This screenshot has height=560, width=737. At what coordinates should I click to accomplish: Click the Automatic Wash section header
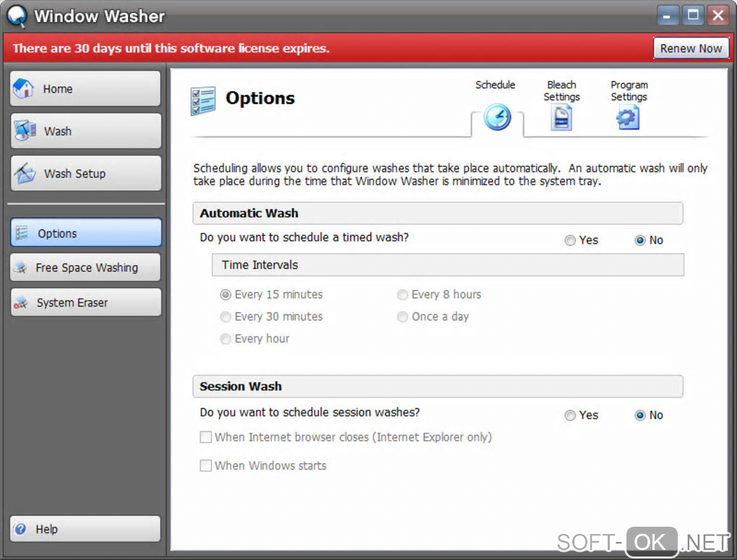pyautogui.click(x=438, y=213)
